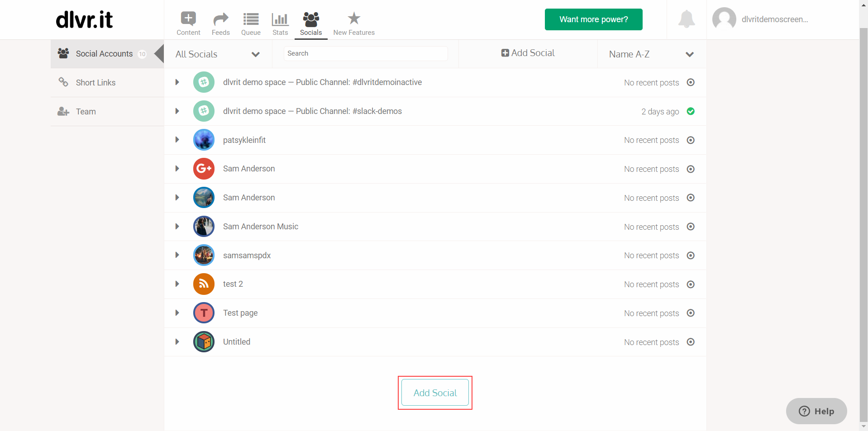
Task: Toggle status circle for Test page
Action: [691, 313]
